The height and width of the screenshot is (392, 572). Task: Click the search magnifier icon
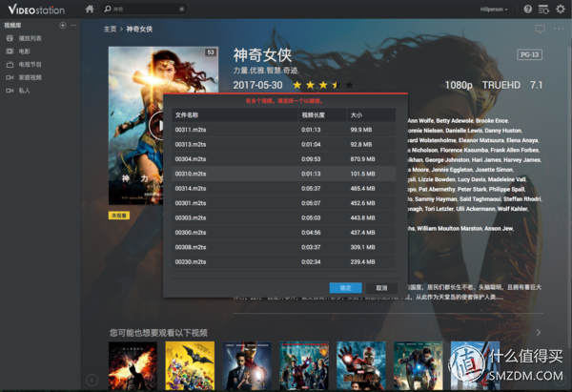click(x=108, y=9)
